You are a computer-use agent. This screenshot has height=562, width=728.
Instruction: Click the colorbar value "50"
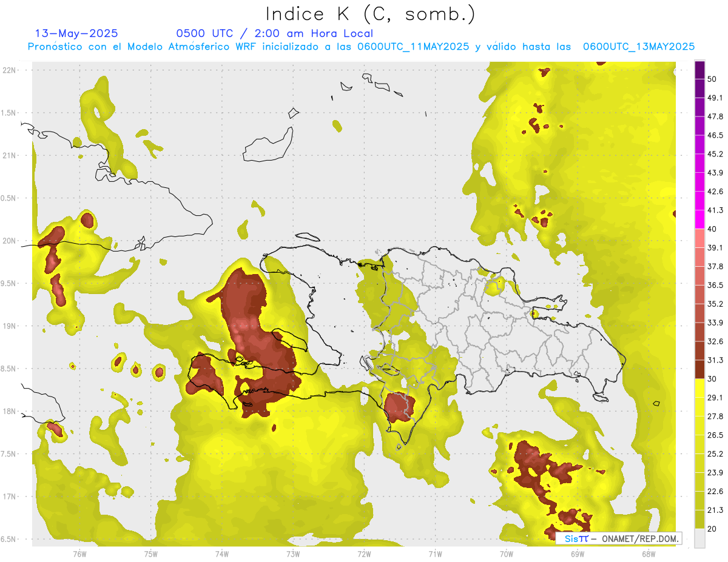pyautogui.click(x=713, y=79)
